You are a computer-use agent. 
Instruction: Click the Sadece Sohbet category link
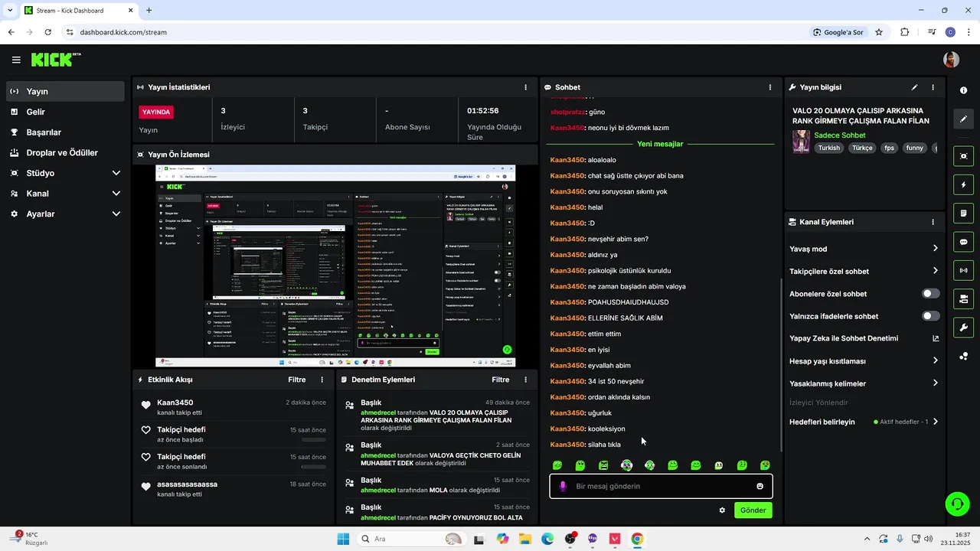tap(840, 135)
